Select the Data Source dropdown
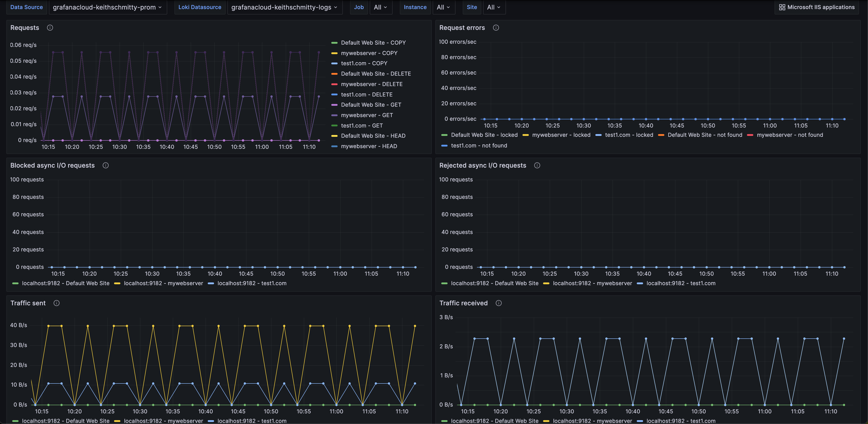Viewport: 868px width, 424px height. click(106, 7)
